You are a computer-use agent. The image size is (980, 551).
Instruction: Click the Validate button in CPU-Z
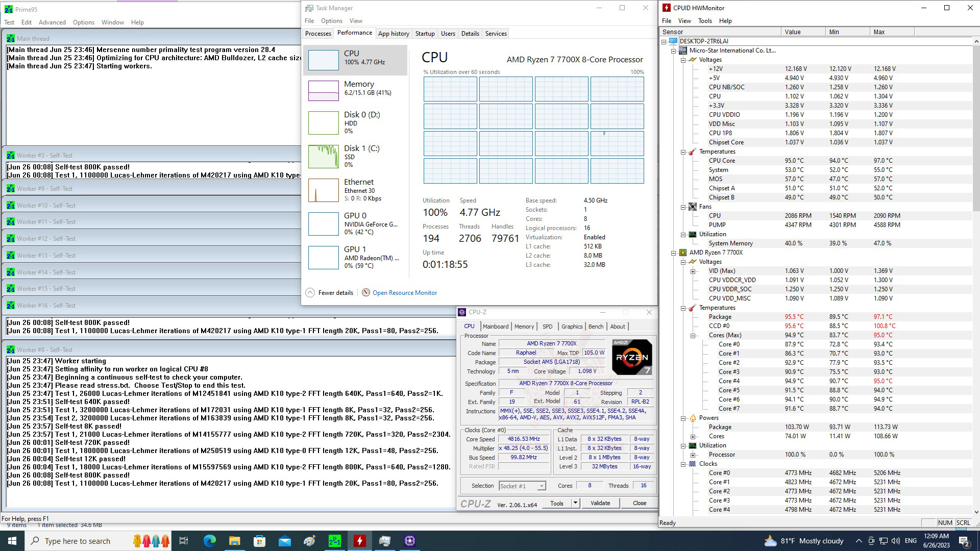point(600,503)
